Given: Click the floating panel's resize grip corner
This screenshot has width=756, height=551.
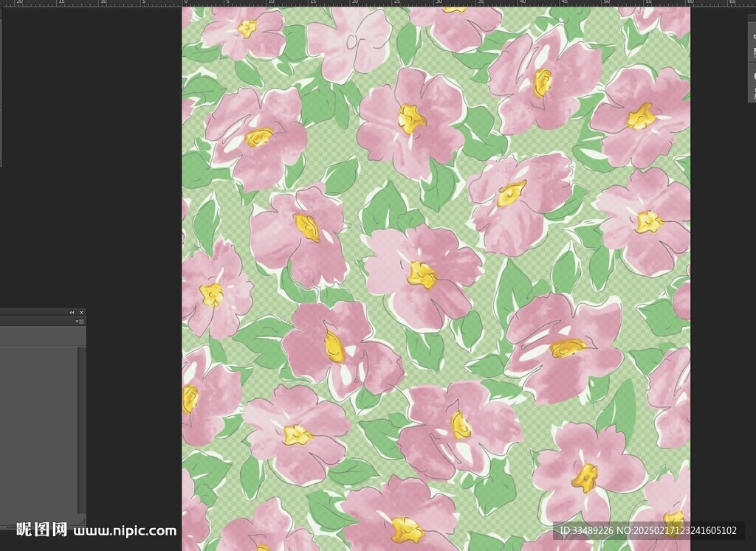Looking at the screenshot, I should (82, 520).
